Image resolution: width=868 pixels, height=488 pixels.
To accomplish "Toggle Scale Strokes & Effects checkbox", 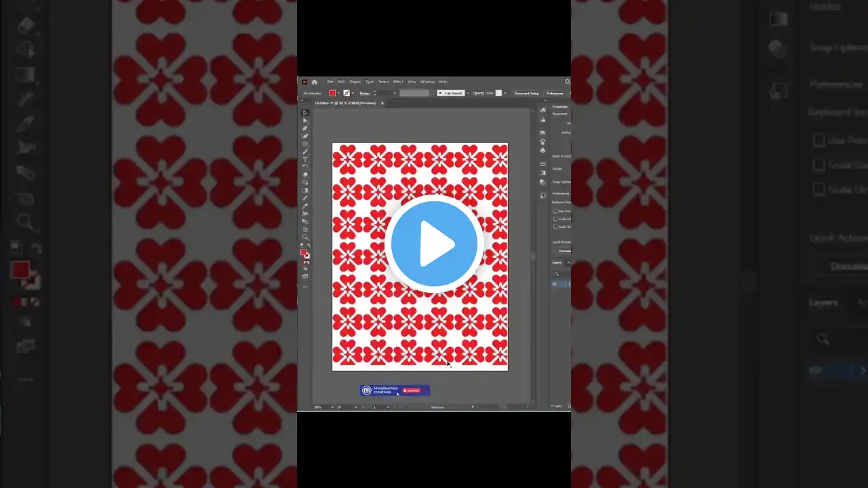I will click(x=555, y=226).
